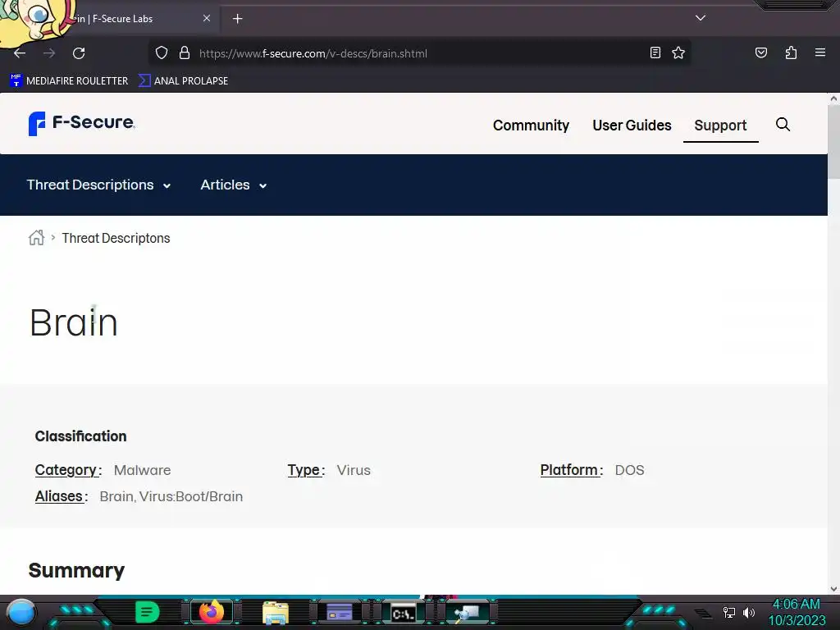Open Firefox application hamburger menu
Screen dimensions: 840x630
[819, 52]
